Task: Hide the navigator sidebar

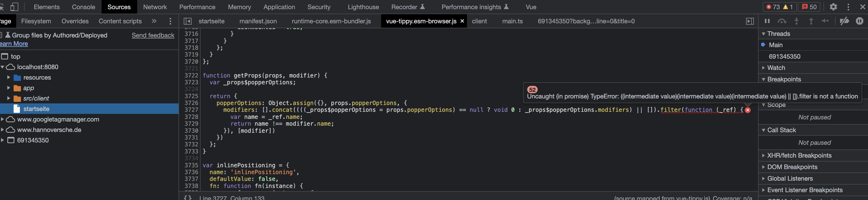Action: [188, 21]
